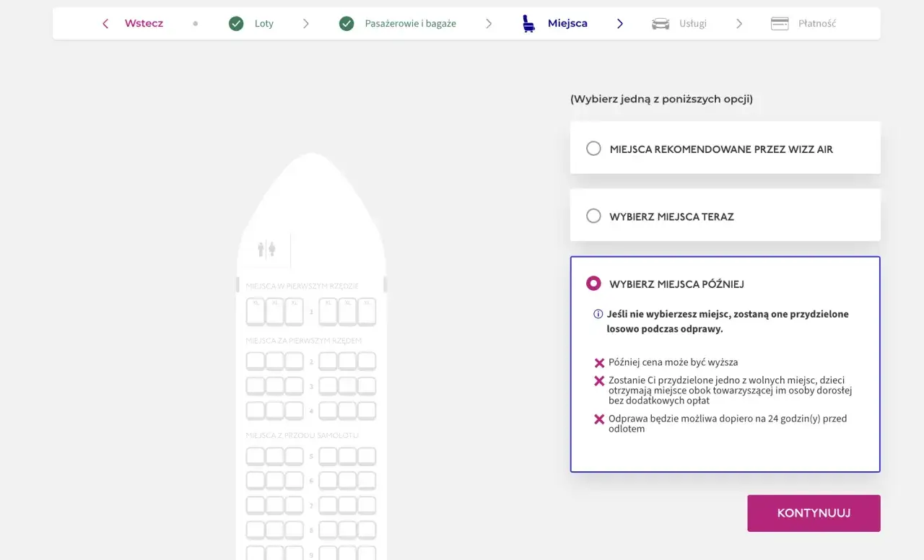Select the 'Miejsca rekomendowane przez Wizz Air' option
Viewport: 924px width, 560px height.
coord(593,148)
